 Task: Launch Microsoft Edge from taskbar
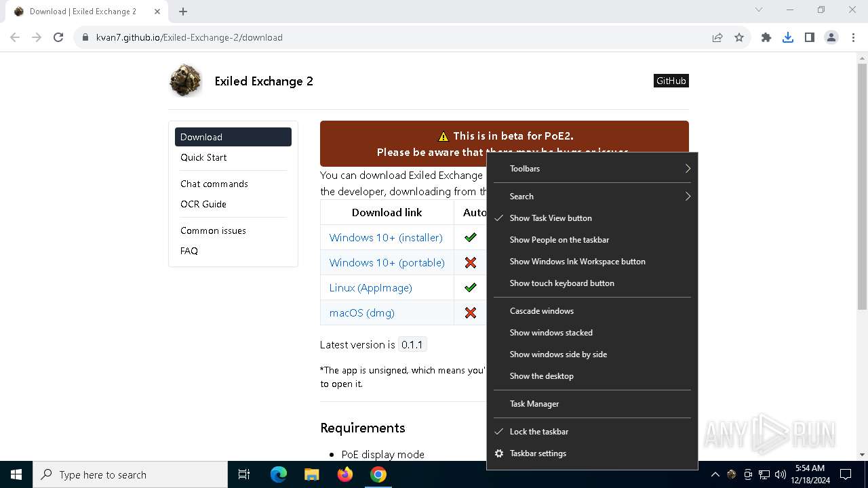[279, 474]
